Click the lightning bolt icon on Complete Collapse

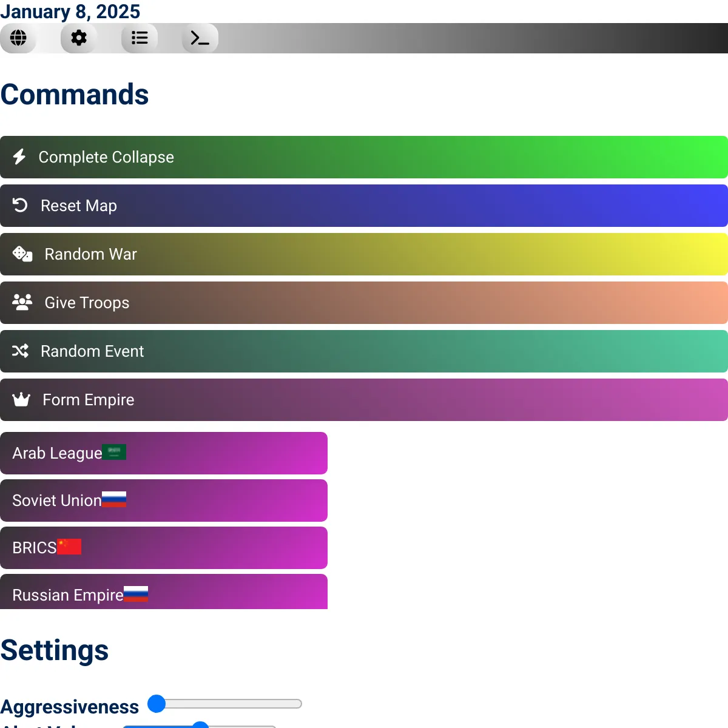(x=19, y=157)
